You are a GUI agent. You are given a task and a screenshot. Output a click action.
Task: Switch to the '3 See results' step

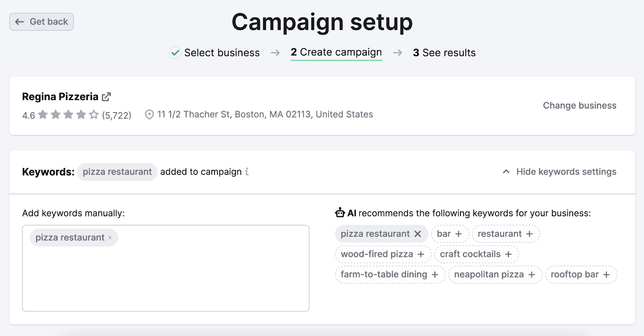(x=444, y=52)
